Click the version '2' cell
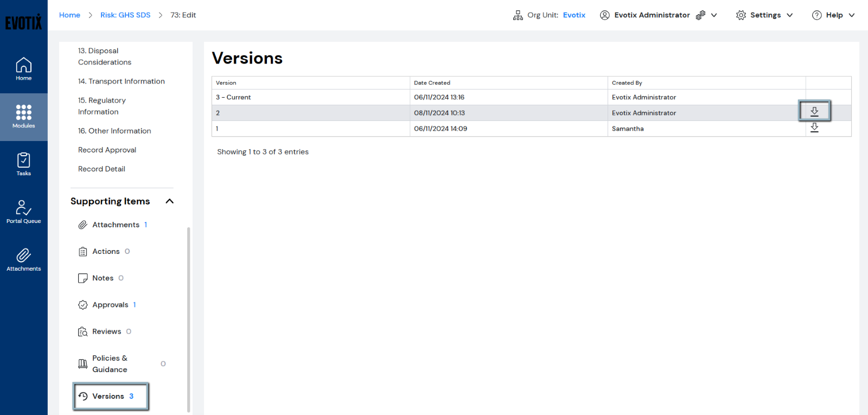The image size is (868, 415). point(310,113)
